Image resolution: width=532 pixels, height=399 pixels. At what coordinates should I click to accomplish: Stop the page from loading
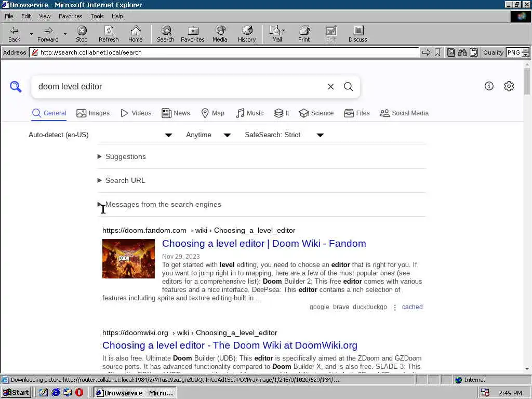click(x=82, y=34)
